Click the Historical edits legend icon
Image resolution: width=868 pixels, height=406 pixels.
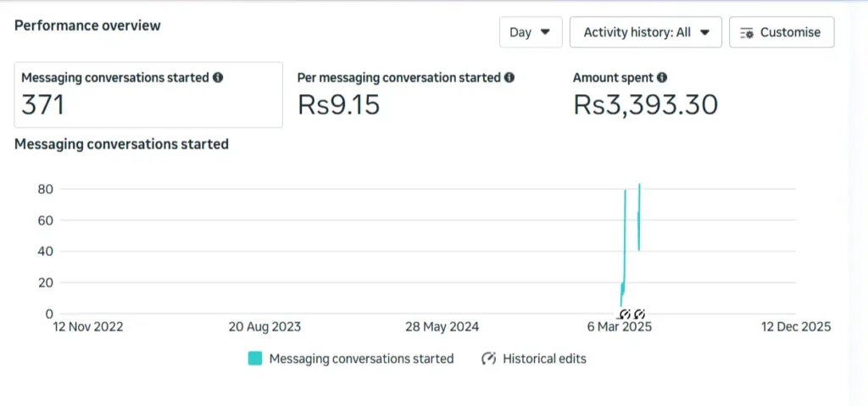click(x=488, y=359)
